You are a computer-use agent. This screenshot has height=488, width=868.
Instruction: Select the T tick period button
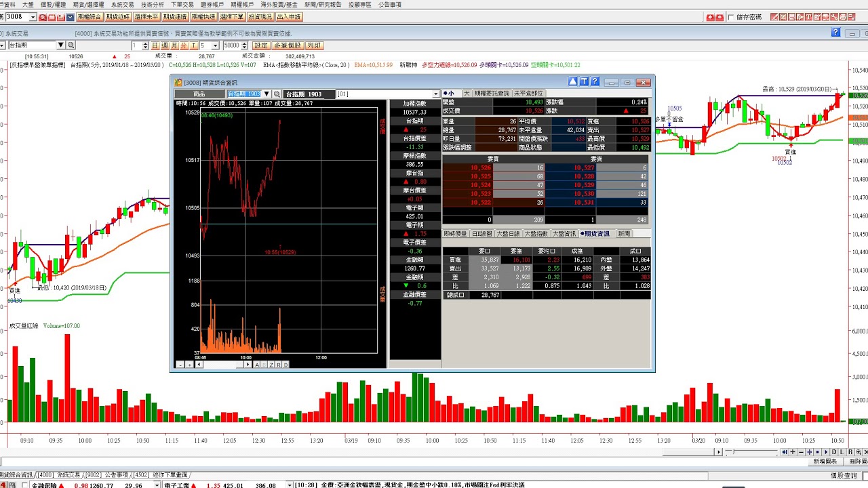(193, 45)
